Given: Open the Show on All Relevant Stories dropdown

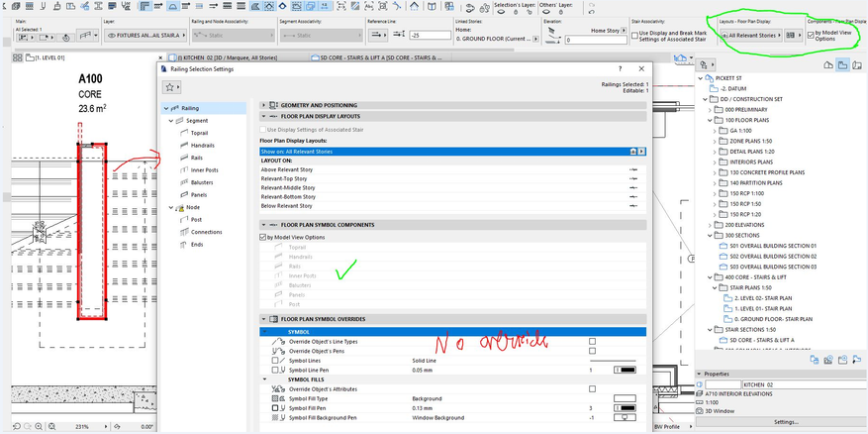Looking at the screenshot, I should point(641,152).
